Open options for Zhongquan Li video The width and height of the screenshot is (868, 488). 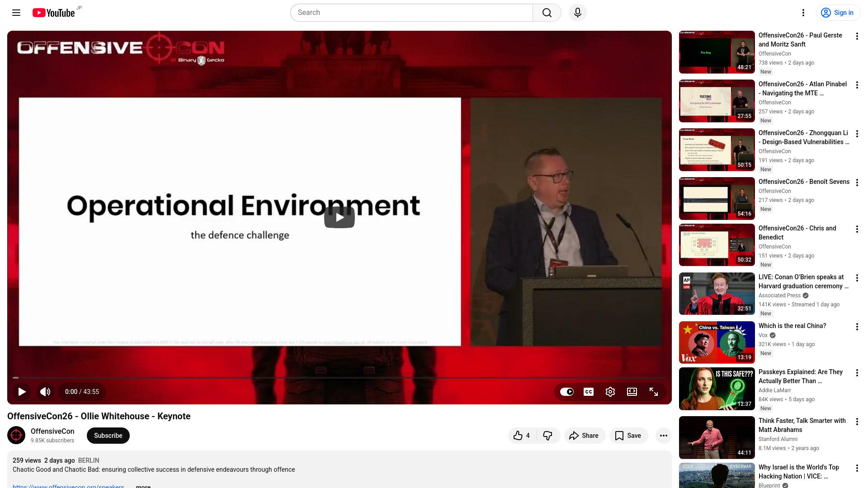pyautogui.click(x=857, y=134)
